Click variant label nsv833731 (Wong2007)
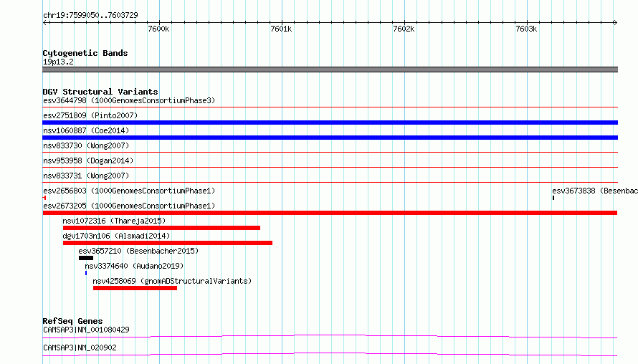The image size is (638, 364). point(86,176)
